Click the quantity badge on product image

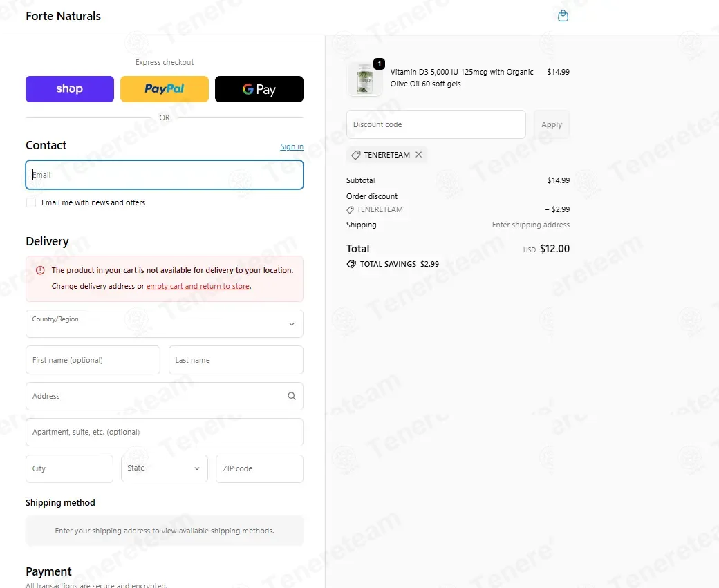point(380,64)
